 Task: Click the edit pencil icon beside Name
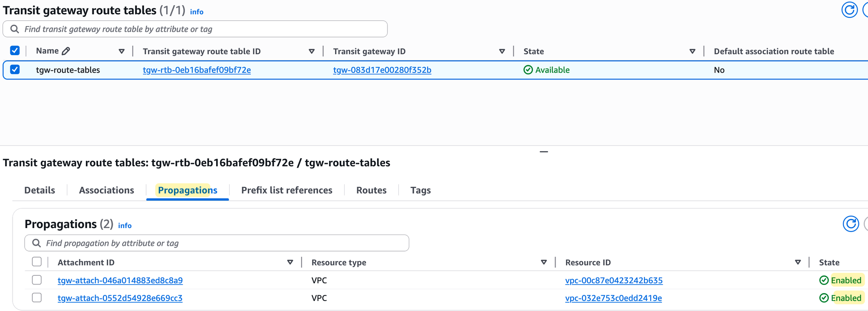(x=66, y=51)
